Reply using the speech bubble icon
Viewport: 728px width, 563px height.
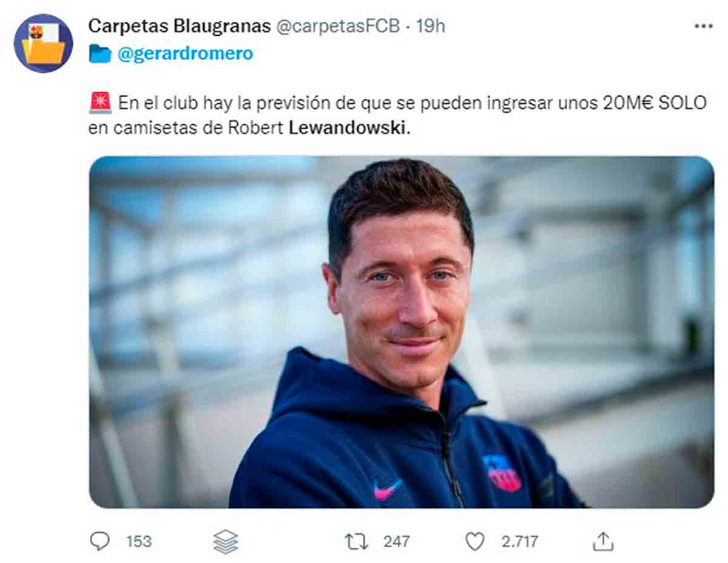coord(99,541)
